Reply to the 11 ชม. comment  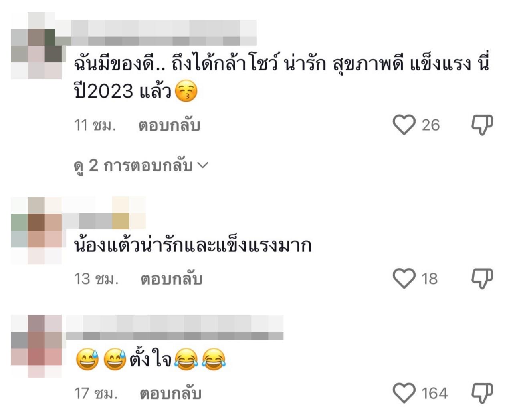[x=169, y=125]
